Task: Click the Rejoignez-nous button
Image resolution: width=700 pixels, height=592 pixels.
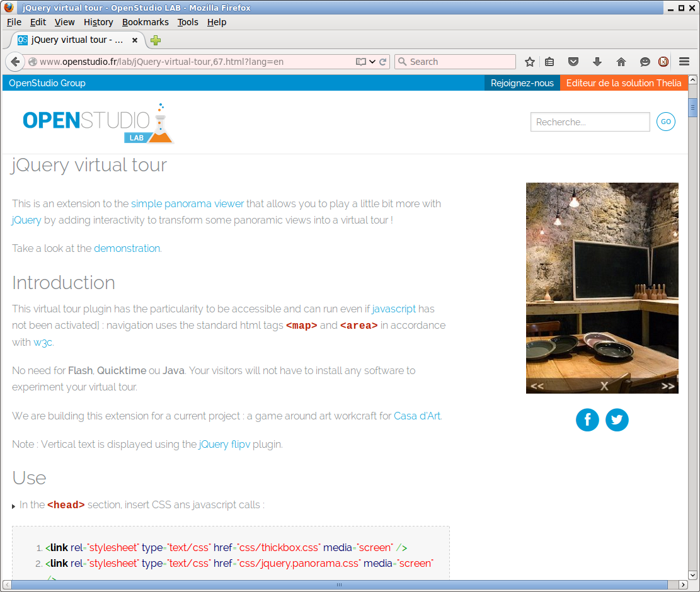Action: point(522,83)
